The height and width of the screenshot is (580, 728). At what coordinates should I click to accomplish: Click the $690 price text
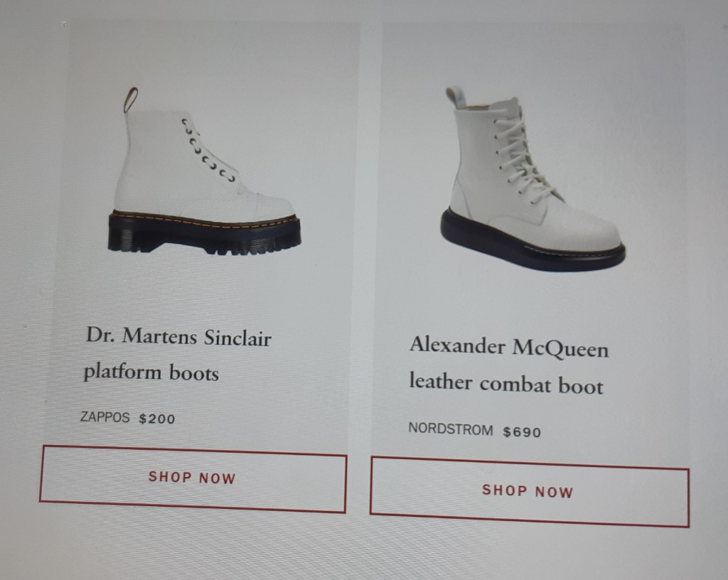523,432
